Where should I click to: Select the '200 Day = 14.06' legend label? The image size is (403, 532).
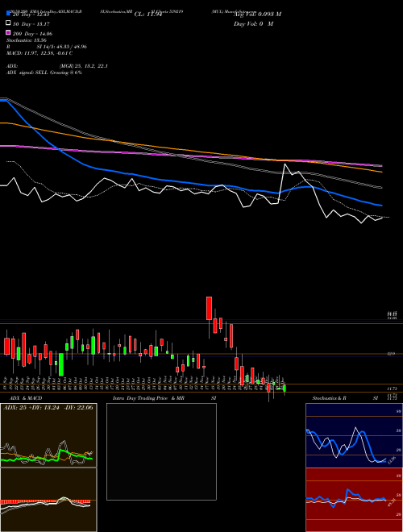coord(32,33)
